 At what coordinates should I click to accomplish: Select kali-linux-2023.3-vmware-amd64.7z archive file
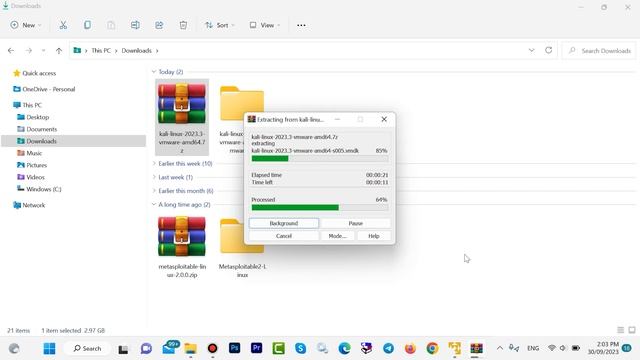(x=182, y=117)
